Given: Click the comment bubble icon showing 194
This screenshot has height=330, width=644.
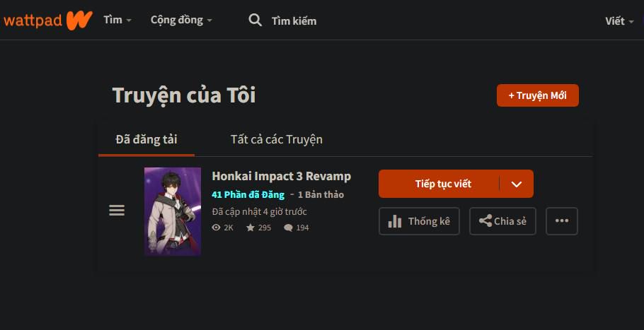Looking at the screenshot, I should (x=288, y=228).
